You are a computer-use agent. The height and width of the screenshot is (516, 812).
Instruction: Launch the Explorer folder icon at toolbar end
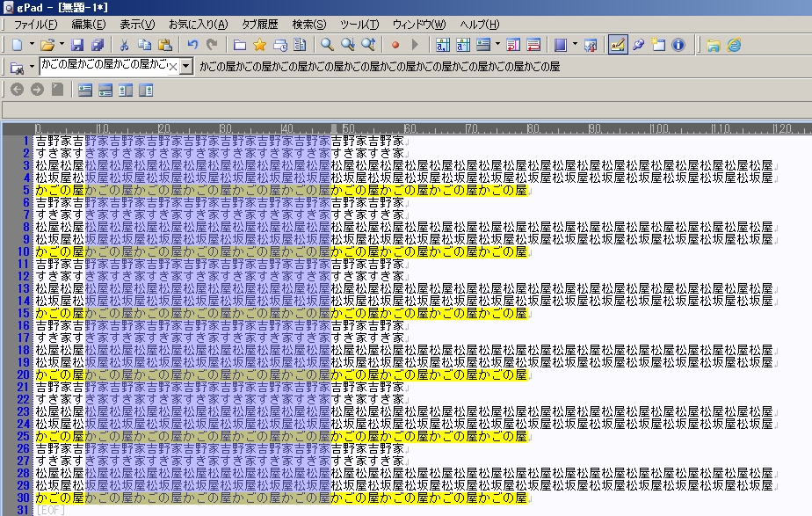pos(714,45)
